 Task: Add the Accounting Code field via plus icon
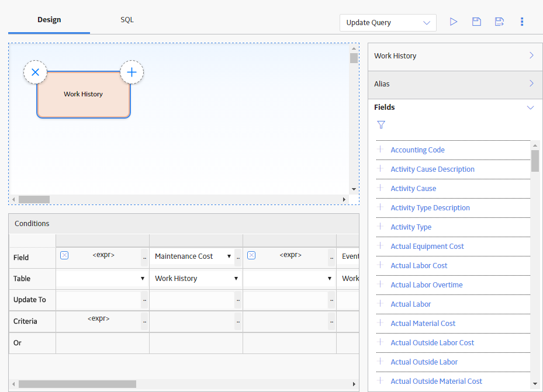click(381, 150)
